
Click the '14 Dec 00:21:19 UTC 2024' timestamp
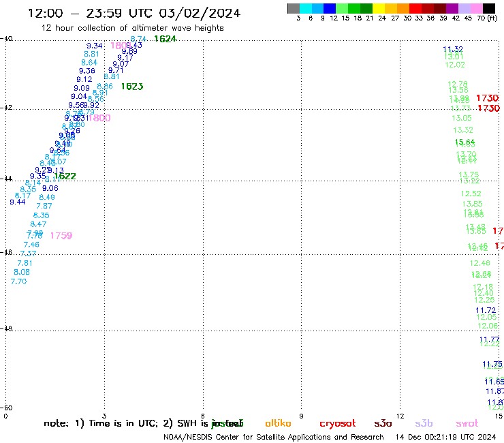tap(446, 437)
